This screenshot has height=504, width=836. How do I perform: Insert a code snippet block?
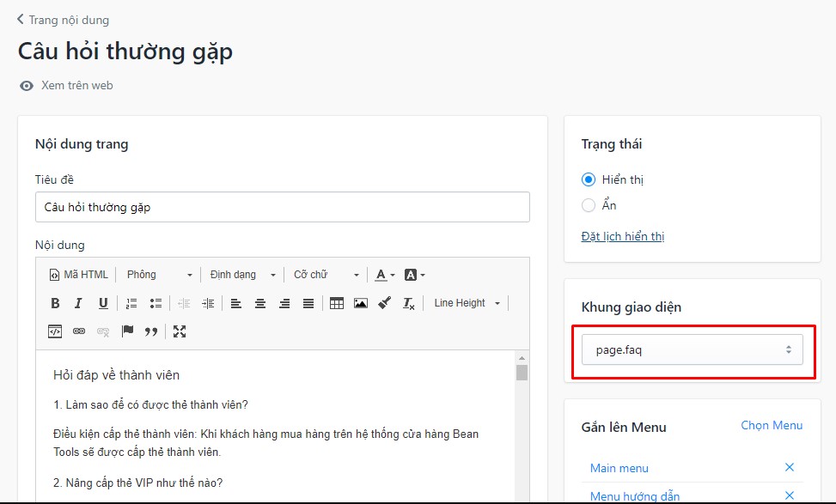coord(55,331)
